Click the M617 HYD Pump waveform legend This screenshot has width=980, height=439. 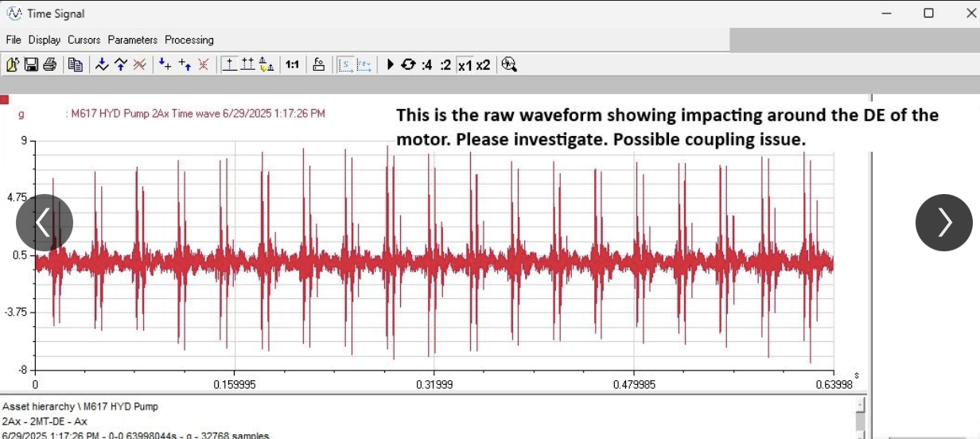(x=196, y=114)
